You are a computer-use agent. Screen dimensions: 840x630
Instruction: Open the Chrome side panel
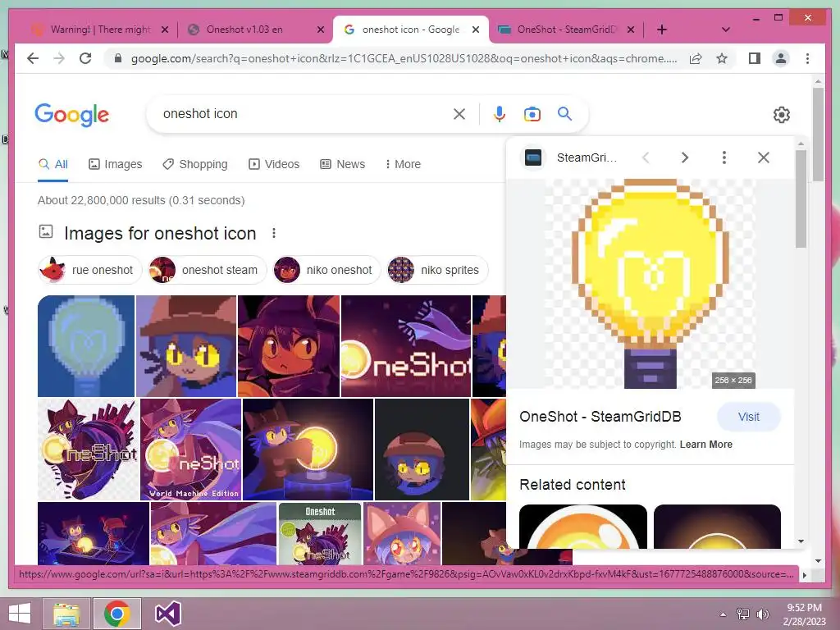coord(755,58)
